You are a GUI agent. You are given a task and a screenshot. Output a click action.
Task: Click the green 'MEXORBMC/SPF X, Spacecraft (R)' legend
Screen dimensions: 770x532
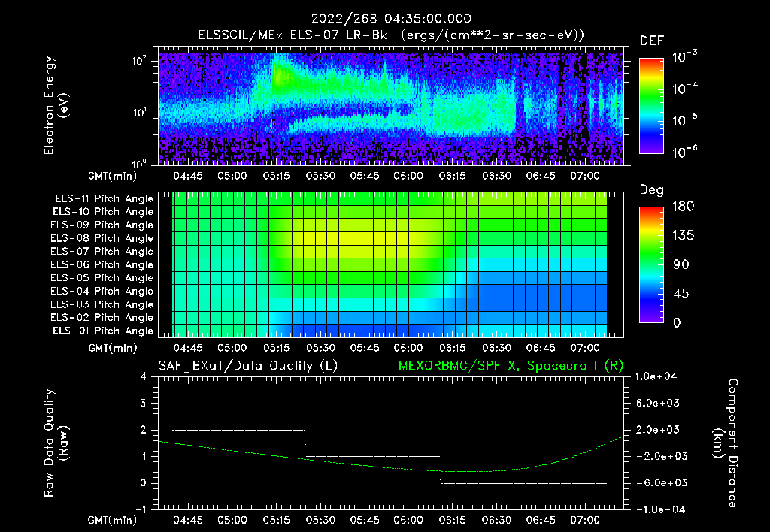pos(511,366)
